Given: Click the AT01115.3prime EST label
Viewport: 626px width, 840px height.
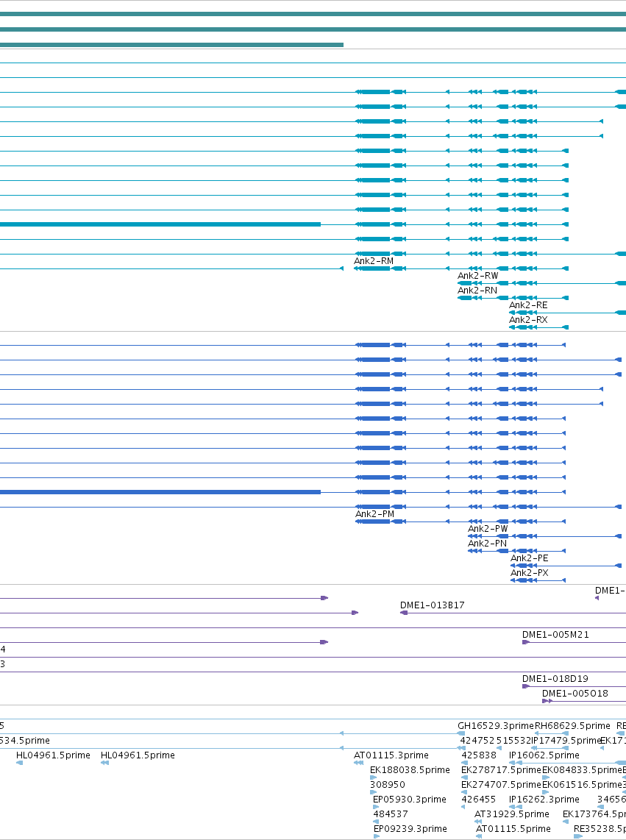Looking at the screenshot, I should tap(391, 755).
